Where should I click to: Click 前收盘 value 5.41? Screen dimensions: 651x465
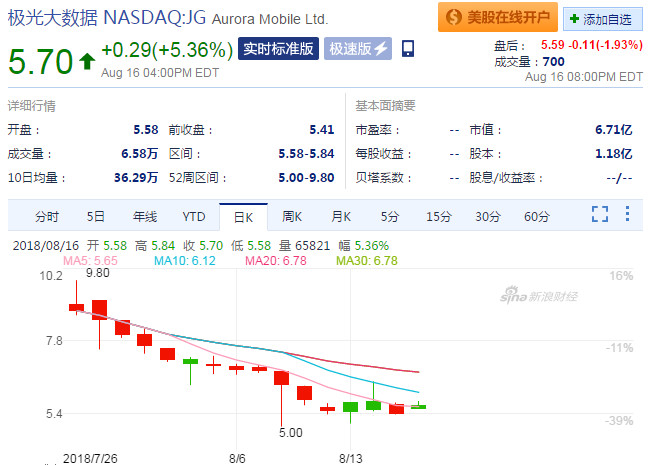(x=322, y=130)
